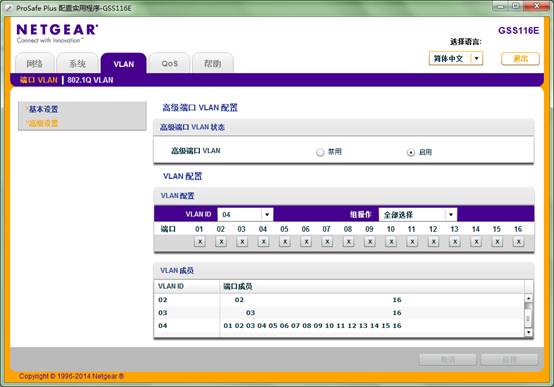The width and height of the screenshot is (554, 387).
Task: Open the 简体中文 language dropdown
Action: click(456, 58)
